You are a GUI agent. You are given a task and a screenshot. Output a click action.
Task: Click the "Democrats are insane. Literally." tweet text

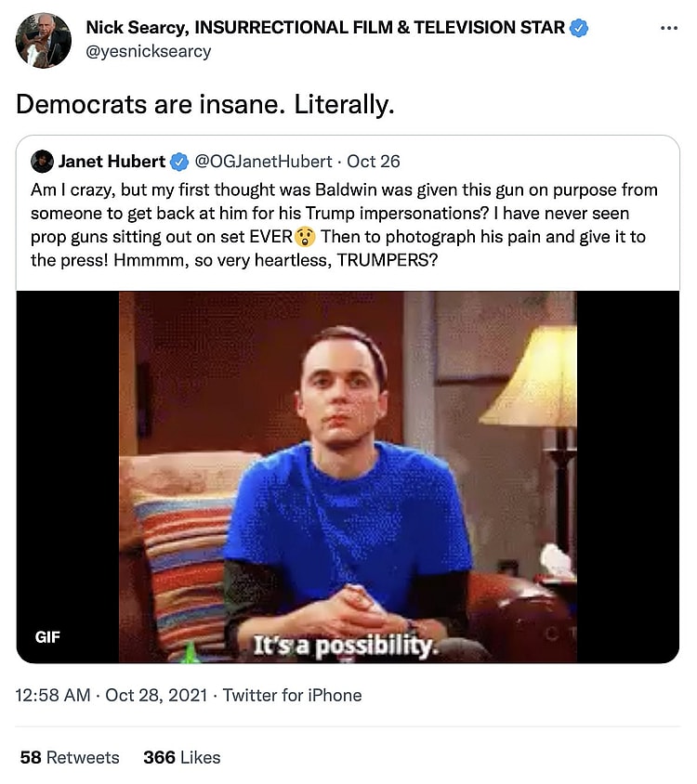coord(205,105)
